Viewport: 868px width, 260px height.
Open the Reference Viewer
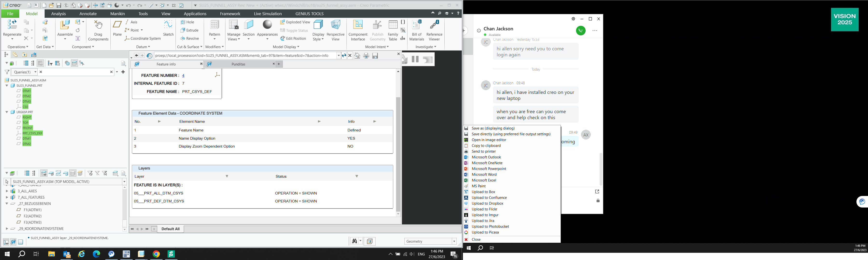pyautogui.click(x=434, y=30)
